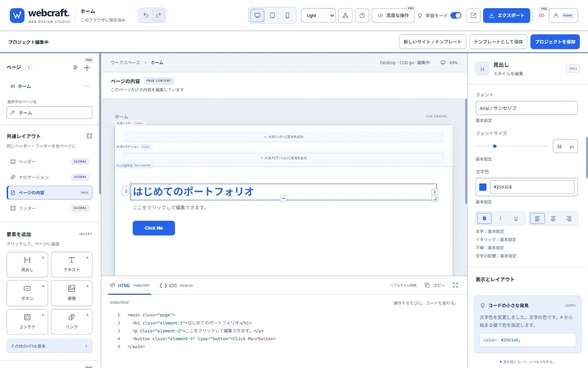The image size is (588, 368).
Task: Click the cloud upload icon
Action: (x=541, y=16)
